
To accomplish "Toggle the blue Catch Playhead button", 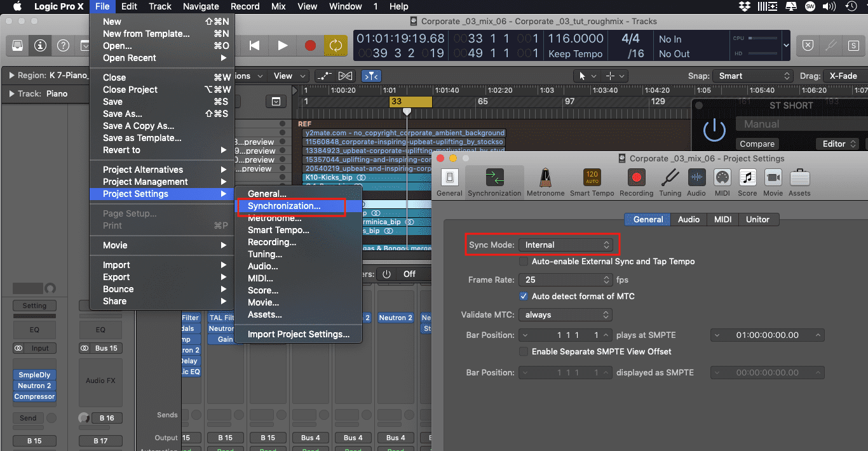I will point(371,76).
